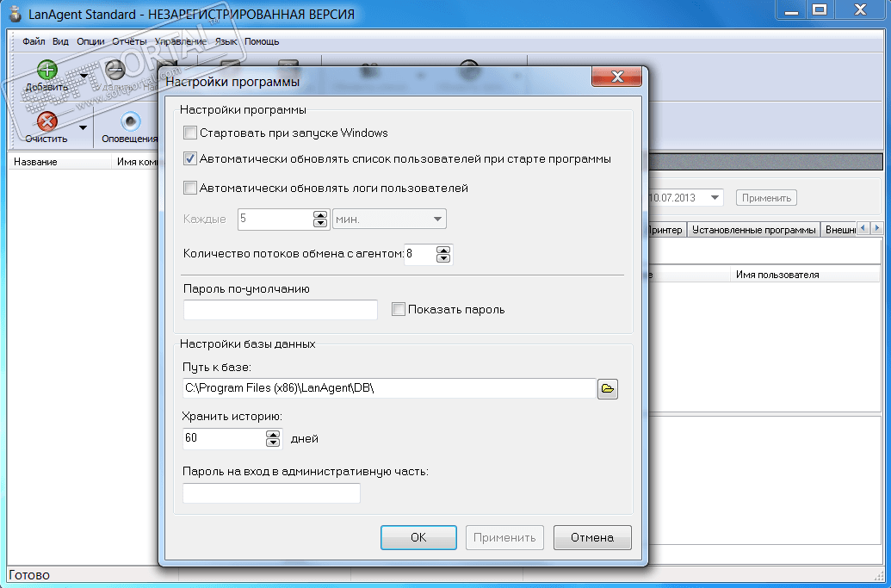Click the Применить button in settings dialog
The width and height of the screenshot is (891, 588).
pyautogui.click(x=504, y=537)
